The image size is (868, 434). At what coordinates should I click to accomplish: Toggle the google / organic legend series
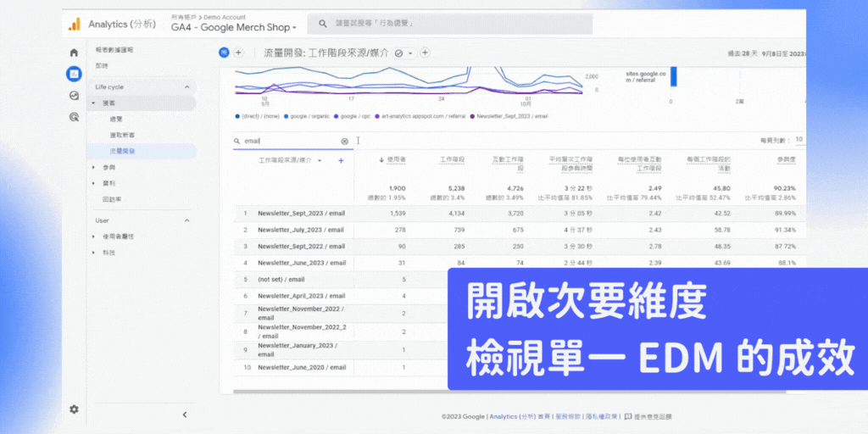[x=306, y=116]
